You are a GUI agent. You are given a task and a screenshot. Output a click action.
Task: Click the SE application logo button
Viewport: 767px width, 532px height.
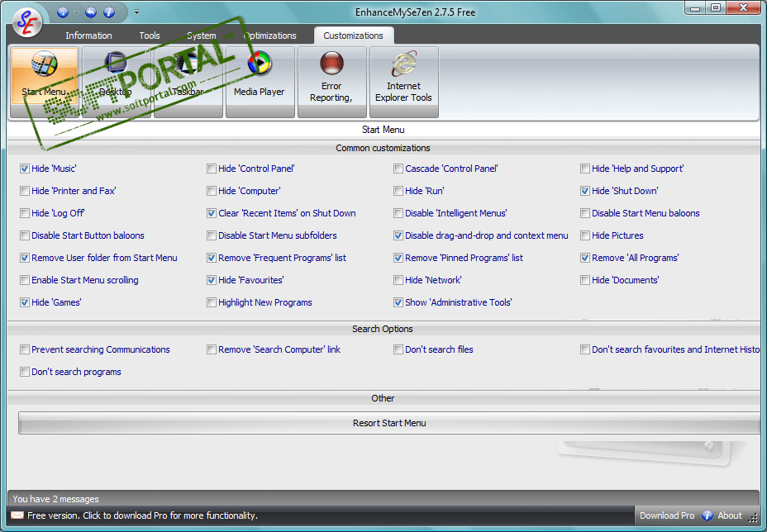click(x=27, y=22)
